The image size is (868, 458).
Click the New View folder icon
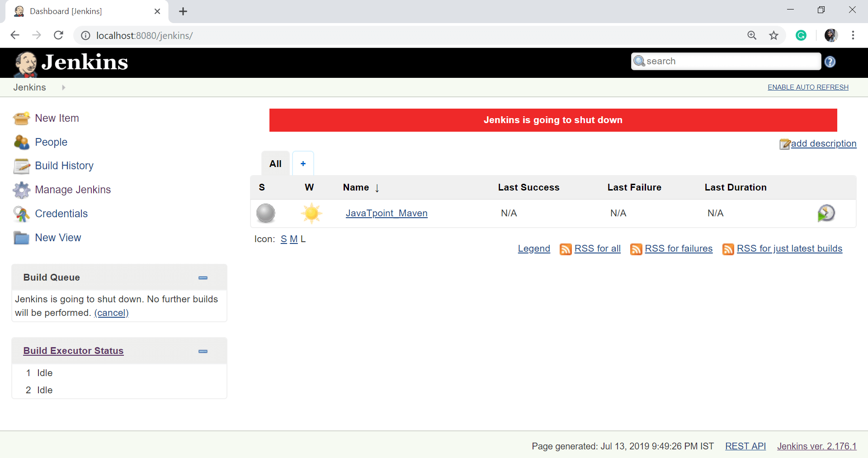point(21,238)
